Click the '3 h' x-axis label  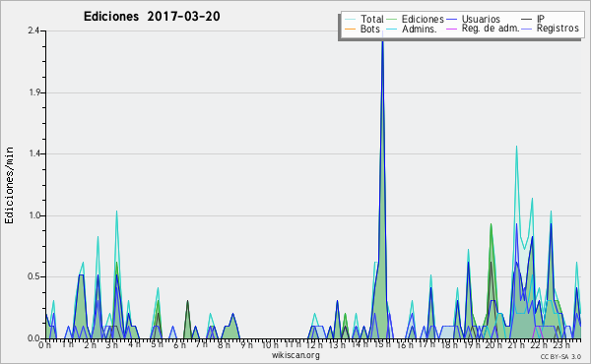click(x=111, y=345)
